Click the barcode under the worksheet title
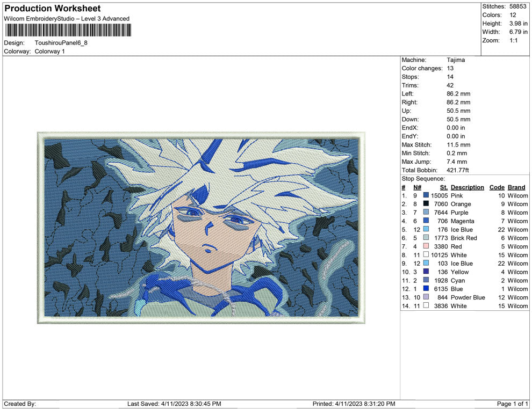Image resolution: width=532 pixels, height=409 pixels. coord(68,30)
